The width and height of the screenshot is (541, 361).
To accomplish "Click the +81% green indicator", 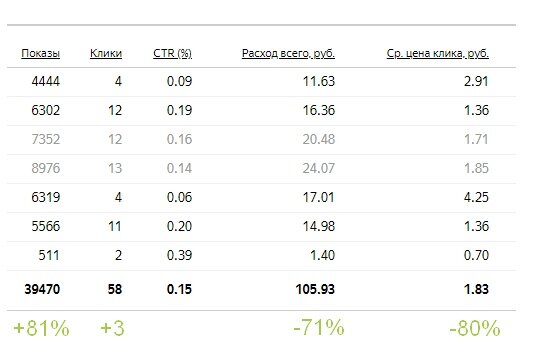I will 41,328.
